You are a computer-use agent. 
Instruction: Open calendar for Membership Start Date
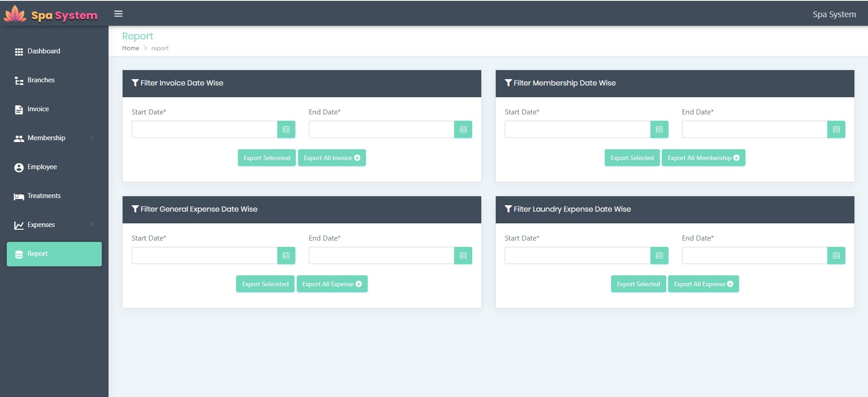tap(659, 129)
